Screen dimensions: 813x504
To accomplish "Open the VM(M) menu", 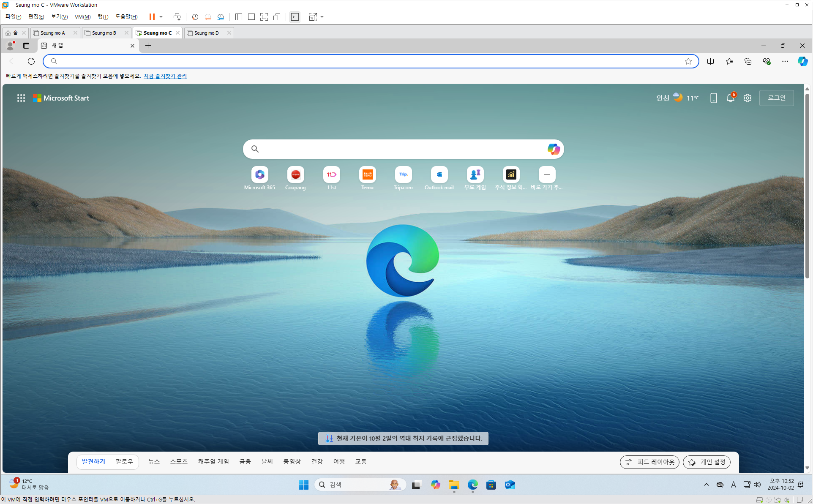I will pyautogui.click(x=82, y=17).
